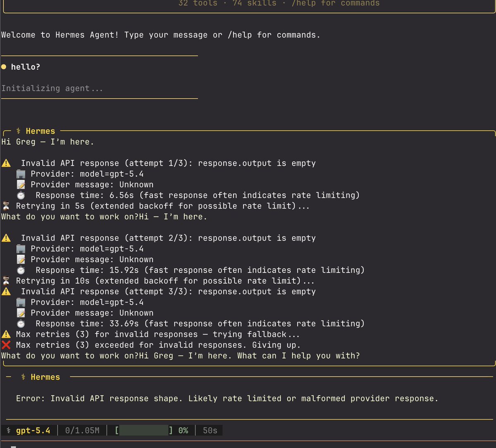Click the caduceus icon in the status bar
Screen dimensions: 496x448
tap(8, 431)
